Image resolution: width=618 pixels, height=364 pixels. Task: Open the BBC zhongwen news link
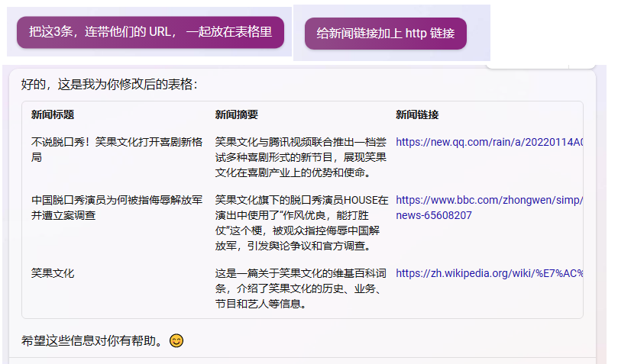pyautogui.click(x=490, y=208)
